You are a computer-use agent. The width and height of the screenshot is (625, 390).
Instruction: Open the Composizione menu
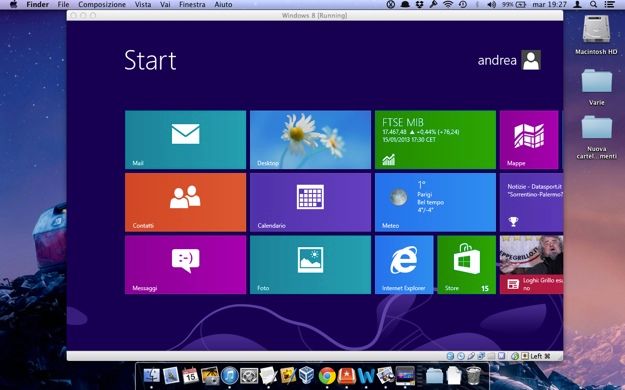(x=102, y=4)
